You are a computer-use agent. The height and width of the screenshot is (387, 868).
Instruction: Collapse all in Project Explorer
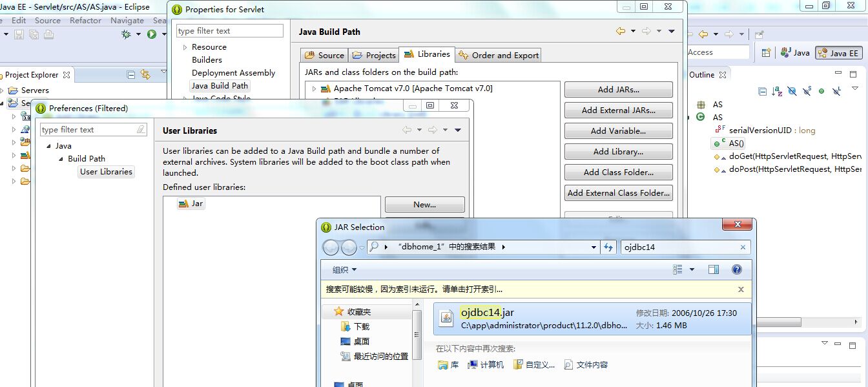131,74
